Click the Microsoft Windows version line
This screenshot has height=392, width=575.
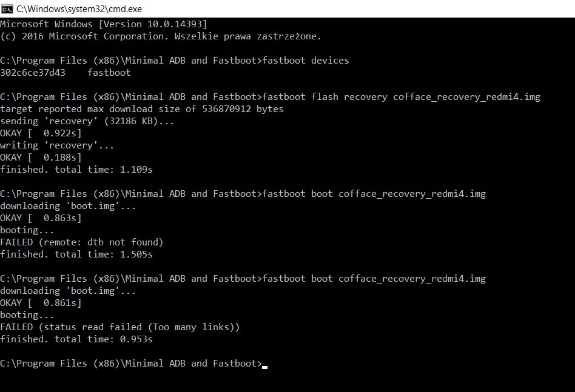click(x=104, y=24)
